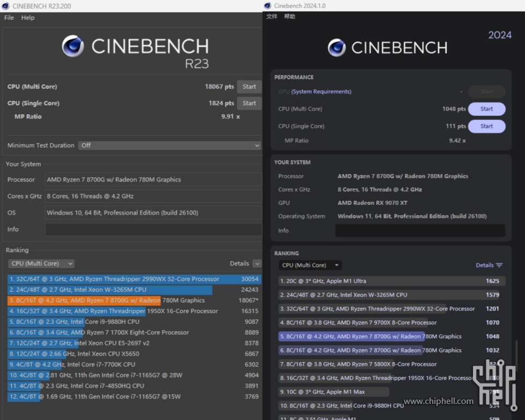This screenshot has height=420, width=525.
Task: Open 文件 menu in Cinebench 2024
Action: (x=271, y=17)
